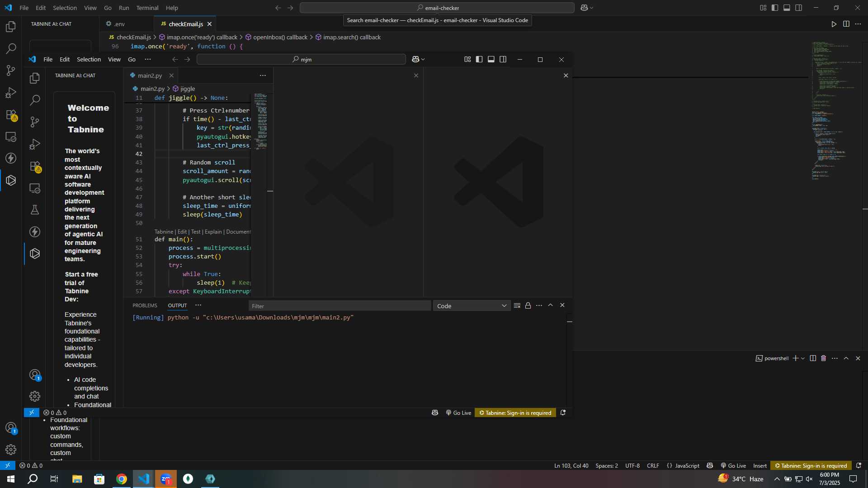The height and width of the screenshot is (488, 868).
Task: Open Extensions view in back window
Action: tap(11, 115)
